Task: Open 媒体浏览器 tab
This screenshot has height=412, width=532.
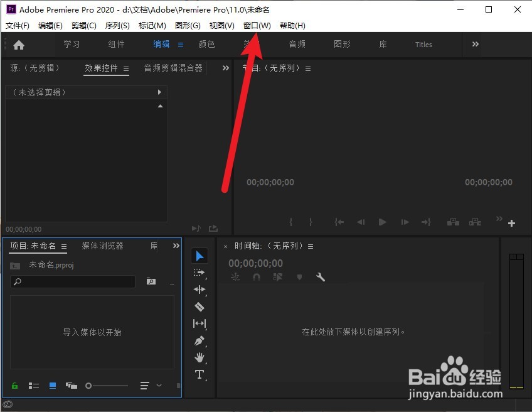Action: tap(102, 246)
